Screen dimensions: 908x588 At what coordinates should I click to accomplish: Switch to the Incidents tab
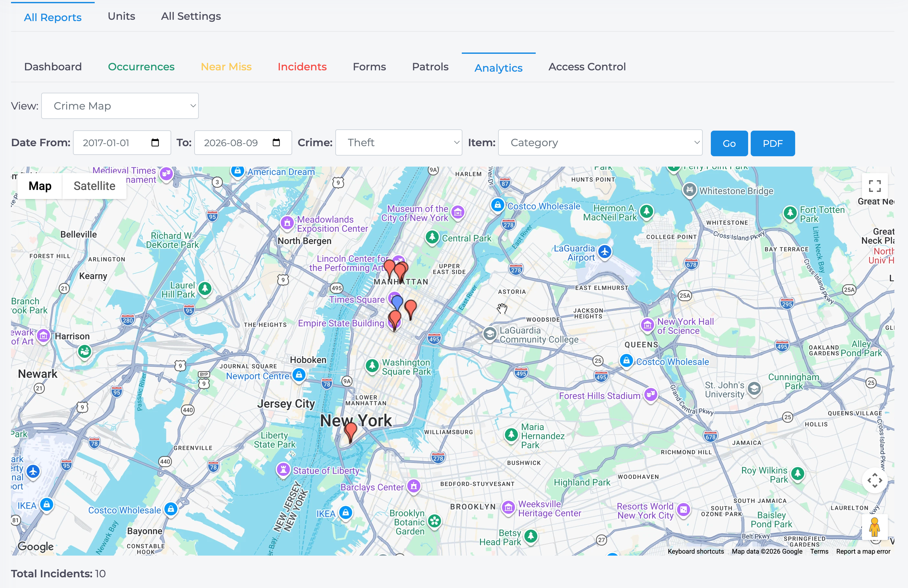(302, 67)
